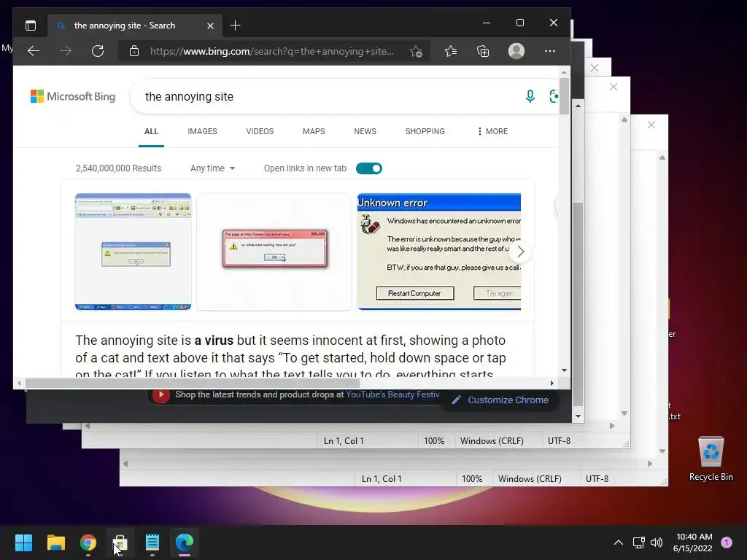Screen dimensions: 747x560
Task: Expand the MORE search categories menu
Action: tap(492, 131)
